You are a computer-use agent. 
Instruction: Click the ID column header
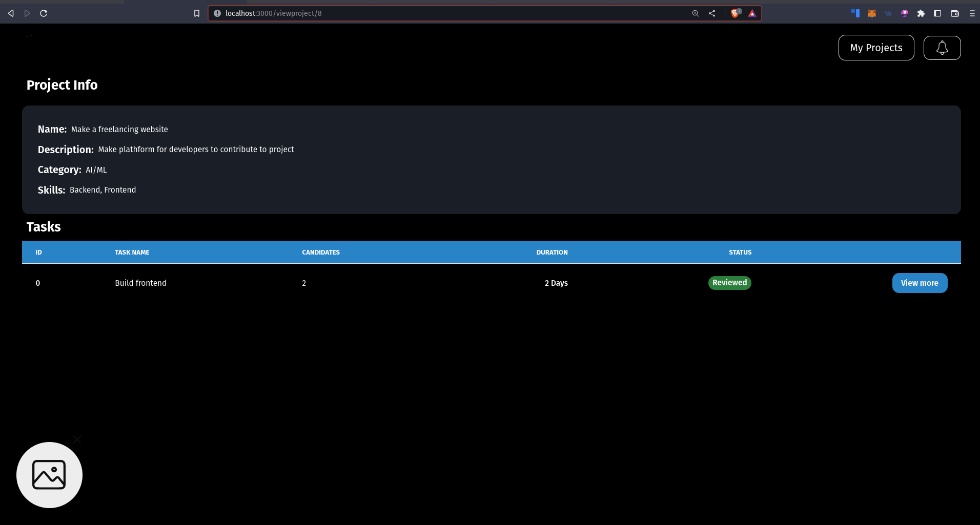point(38,253)
